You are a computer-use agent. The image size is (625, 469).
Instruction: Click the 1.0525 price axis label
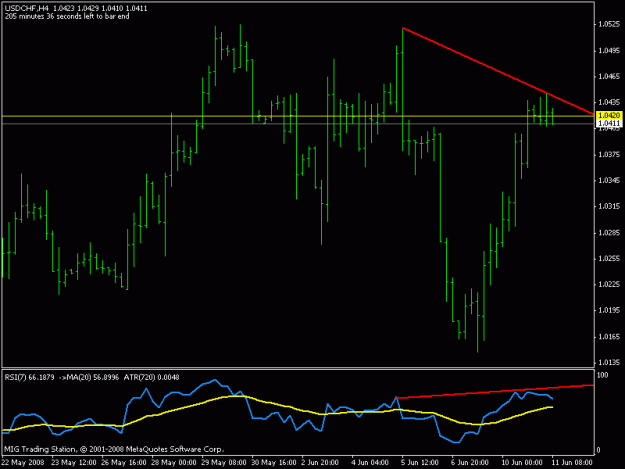(x=609, y=24)
